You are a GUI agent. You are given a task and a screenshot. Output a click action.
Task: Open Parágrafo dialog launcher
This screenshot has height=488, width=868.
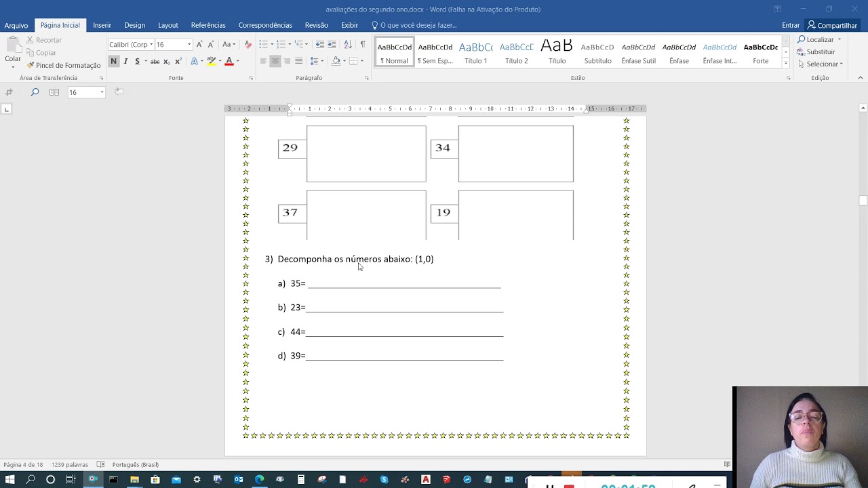pyautogui.click(x=367, y=78)
